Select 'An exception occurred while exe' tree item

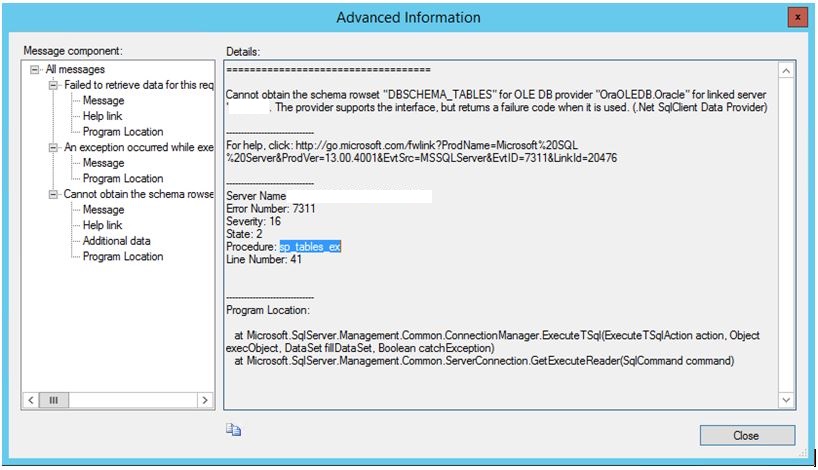[139, 147]
